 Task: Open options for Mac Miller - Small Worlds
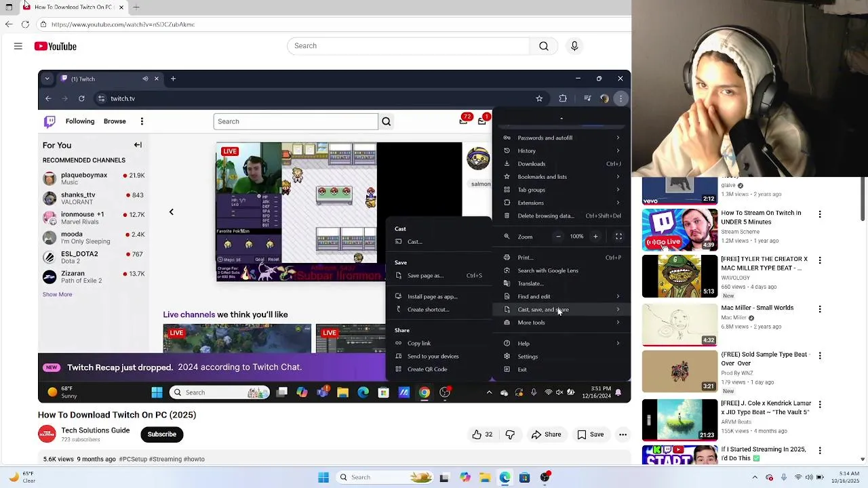click(x=820, y=309)
